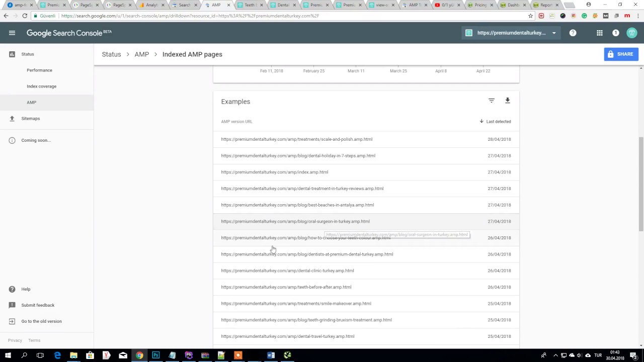Open the Terms link
Screen dimensions: 644x362
tap(34, 340)
